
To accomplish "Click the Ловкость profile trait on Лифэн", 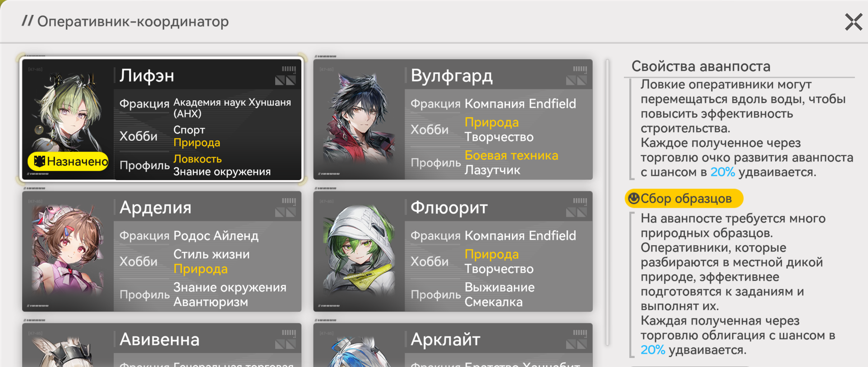I will point(198,159).
